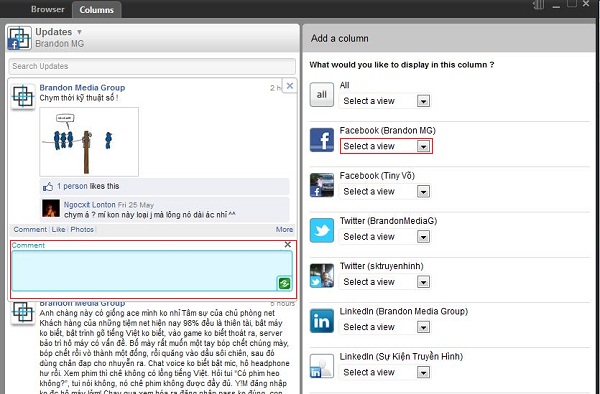
Task: Click the Brandon MG Facebook column icon
Action: tap(19, 38)
